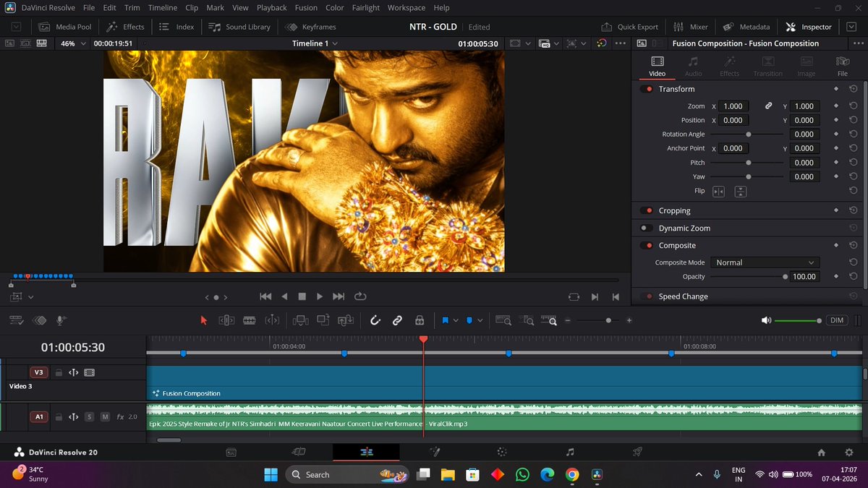Open Google Chrome from taskbar
Image resolution: width=868 pixels, height=488 pixels.
point(572,474)
